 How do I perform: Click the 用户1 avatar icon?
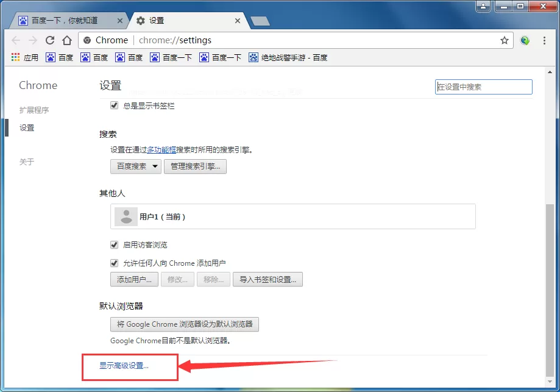coord(126,216)
